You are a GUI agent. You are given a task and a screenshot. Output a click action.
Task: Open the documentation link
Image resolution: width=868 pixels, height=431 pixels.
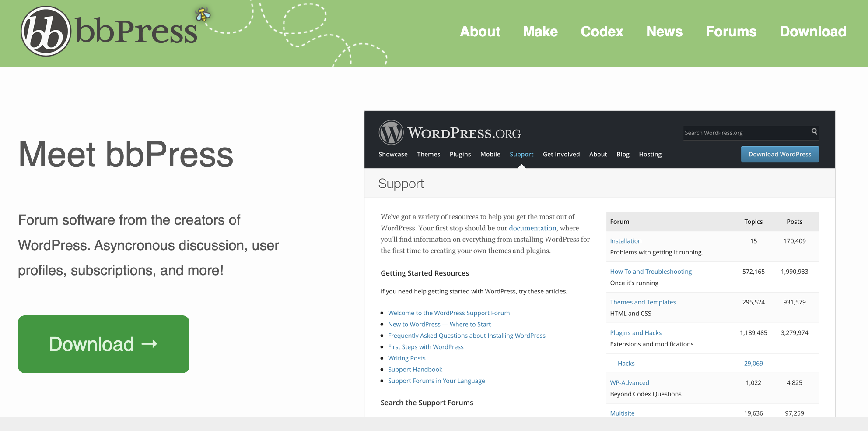pyautogui.click(x=532, y=228)
